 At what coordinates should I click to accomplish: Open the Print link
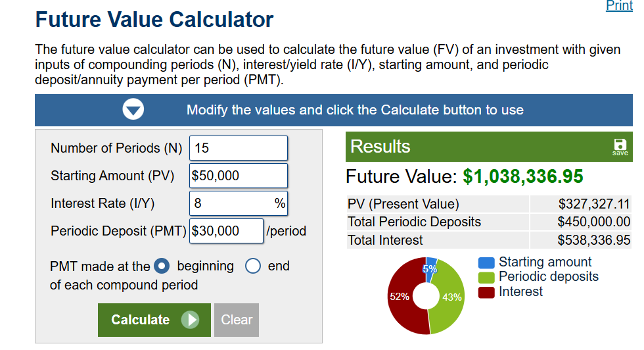click(x=619, y=5)
